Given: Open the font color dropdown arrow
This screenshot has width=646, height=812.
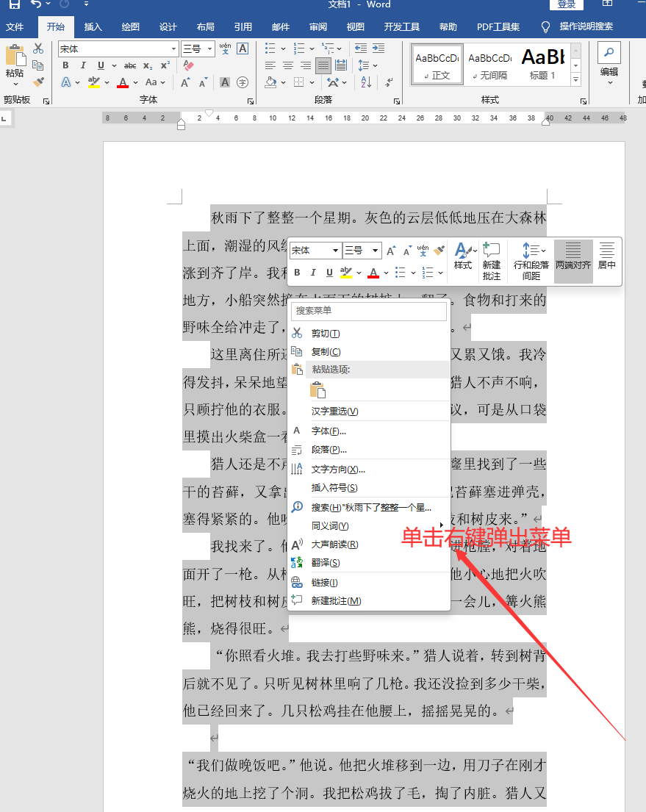Looking at the screenshot, I should pos(134,82).
